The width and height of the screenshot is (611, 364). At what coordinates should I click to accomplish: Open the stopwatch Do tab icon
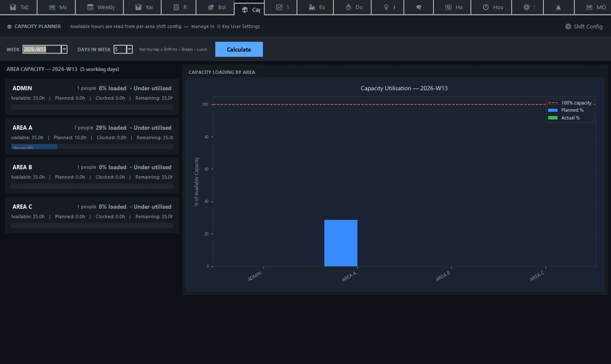[348, 7]
